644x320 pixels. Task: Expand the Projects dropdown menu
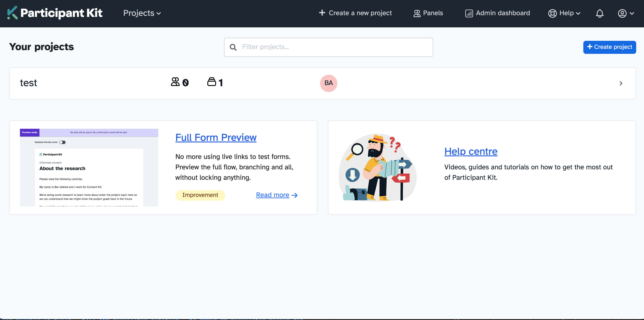(x=142, y=13)
